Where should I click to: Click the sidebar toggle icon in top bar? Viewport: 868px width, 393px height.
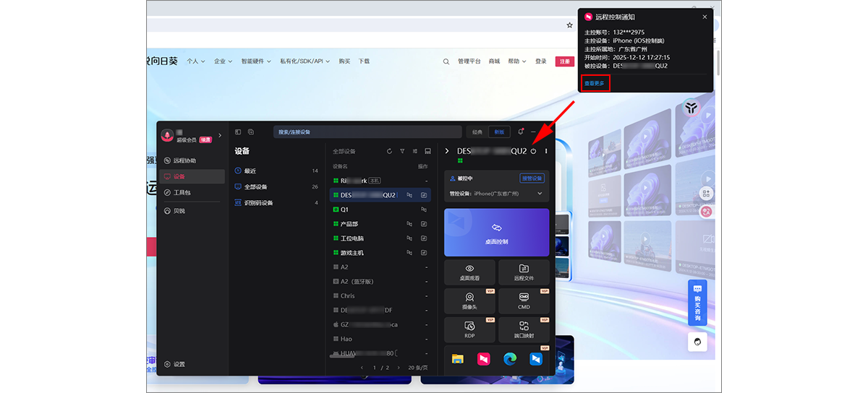pos(238,131)
